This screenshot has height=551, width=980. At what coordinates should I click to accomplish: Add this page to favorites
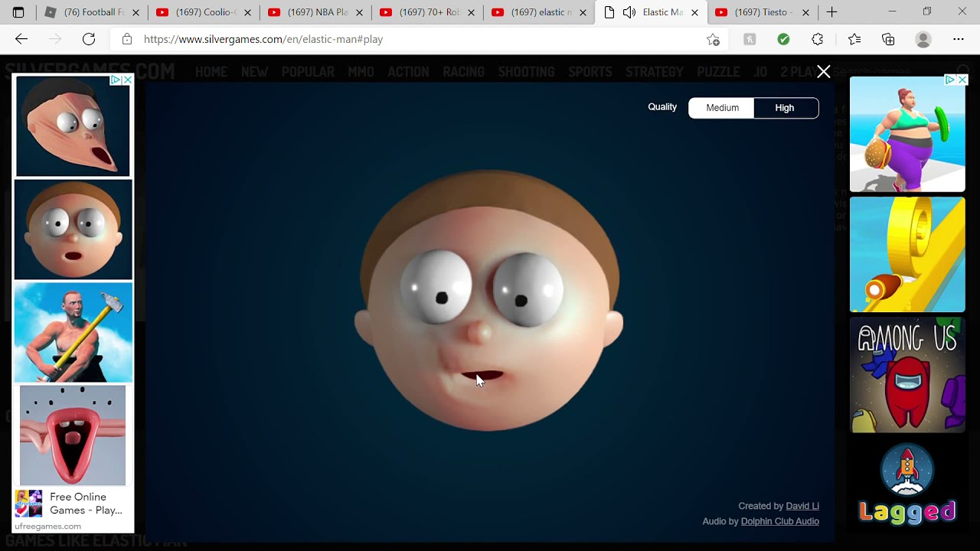tap(713, 39)
